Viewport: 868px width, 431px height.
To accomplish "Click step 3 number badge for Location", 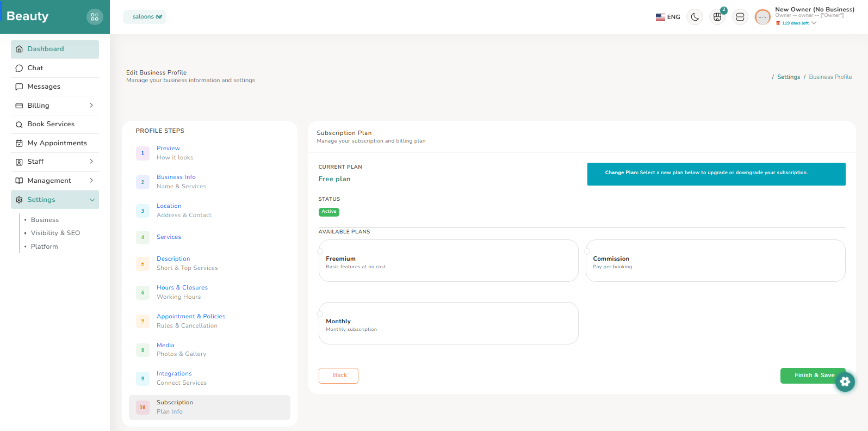I will [x=142, y=211].
